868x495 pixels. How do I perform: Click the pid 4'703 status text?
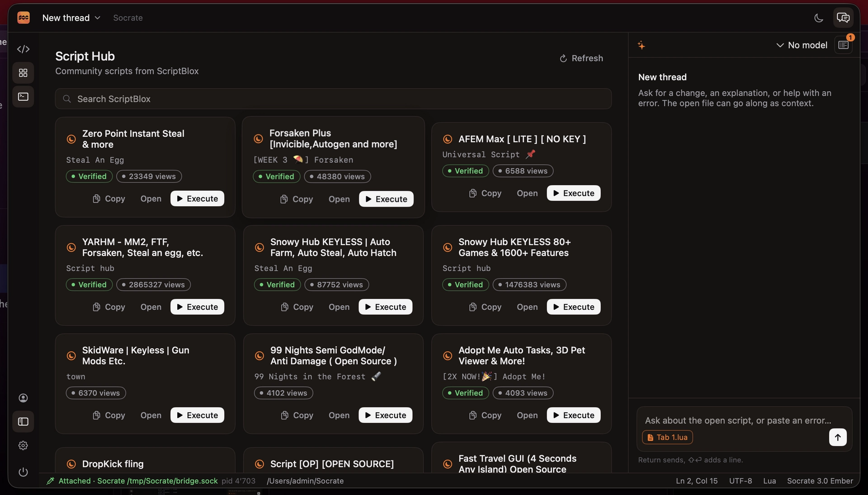tap(238, 481)
